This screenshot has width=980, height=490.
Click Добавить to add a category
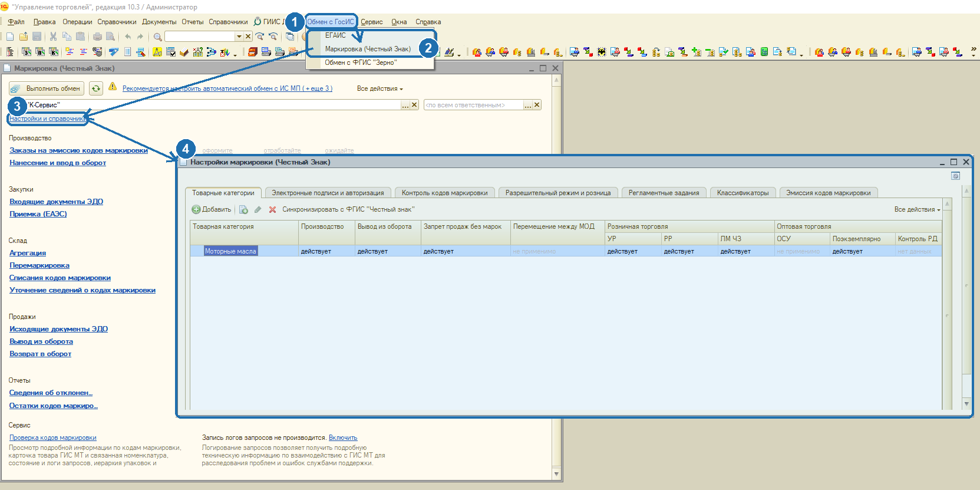(212, 209)
